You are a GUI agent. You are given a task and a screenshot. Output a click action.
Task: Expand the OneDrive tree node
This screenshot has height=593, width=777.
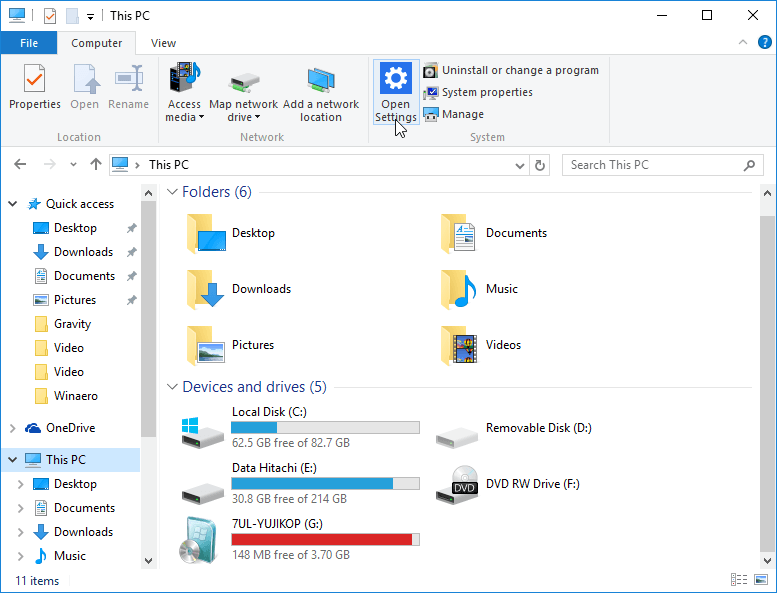13,428
